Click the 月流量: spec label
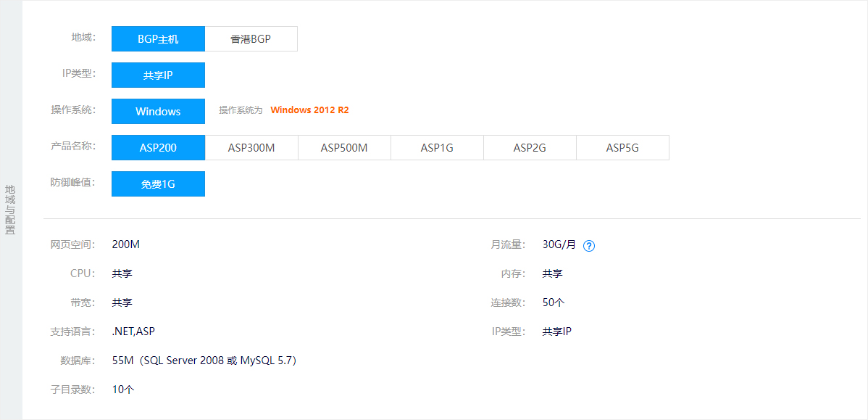The image size is (868, 420). click(508, 244)
